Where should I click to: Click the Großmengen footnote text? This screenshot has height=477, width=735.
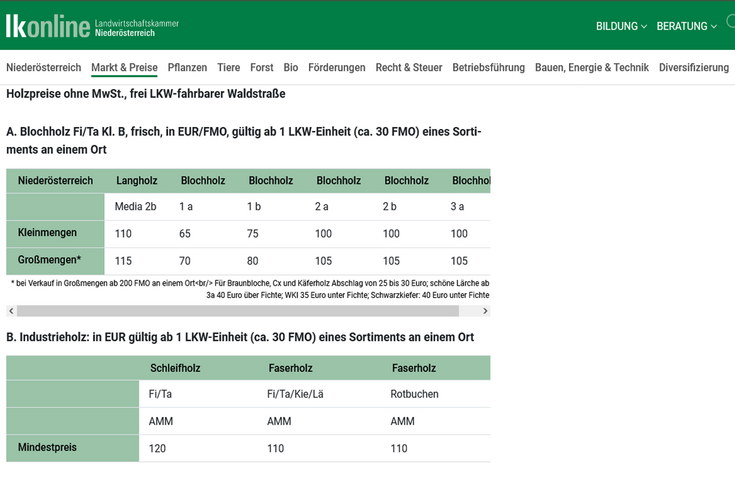coord(250,289)
